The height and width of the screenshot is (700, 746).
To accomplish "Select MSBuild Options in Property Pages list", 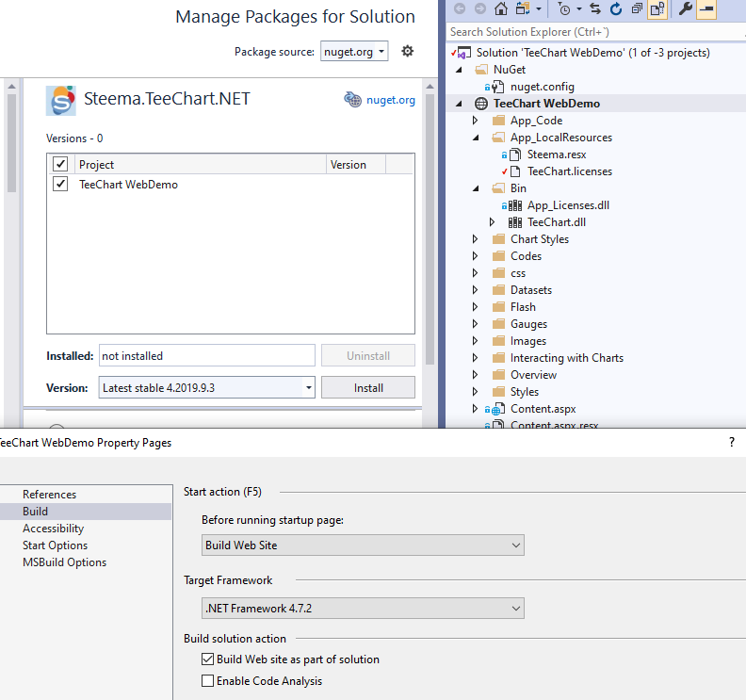I will (x=65, y=562).
